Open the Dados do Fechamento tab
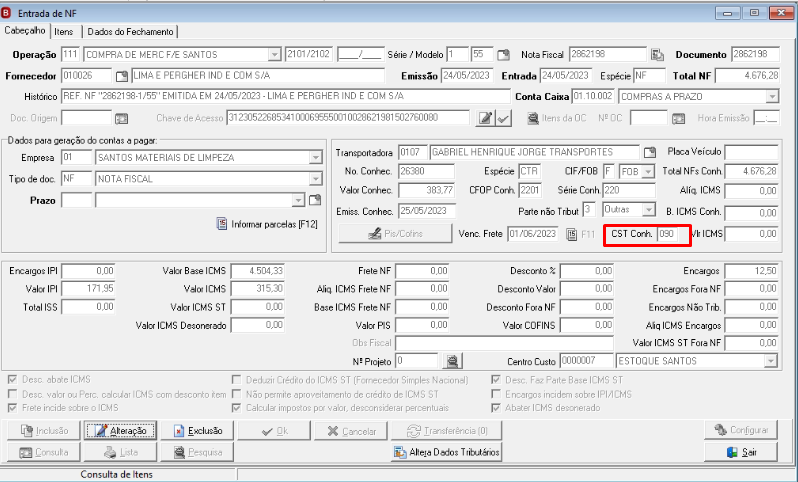This screenshot has height=482, width=798. 130,32
